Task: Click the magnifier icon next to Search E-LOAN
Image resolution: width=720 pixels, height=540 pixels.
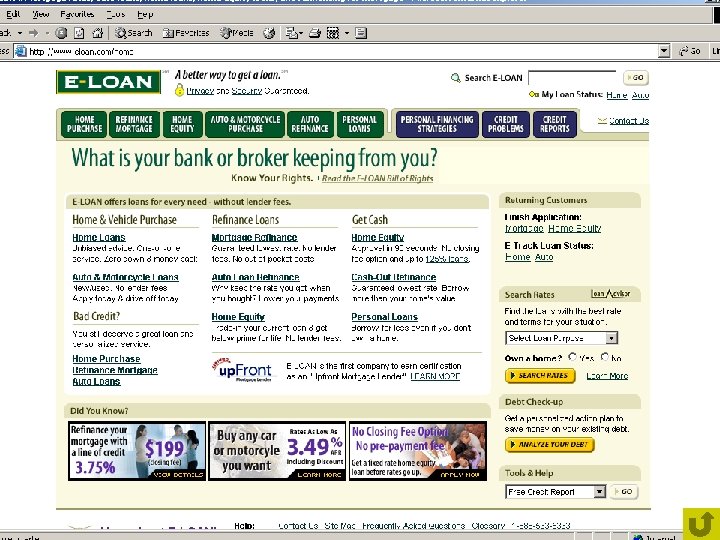Action: click(x=456, y=78)
